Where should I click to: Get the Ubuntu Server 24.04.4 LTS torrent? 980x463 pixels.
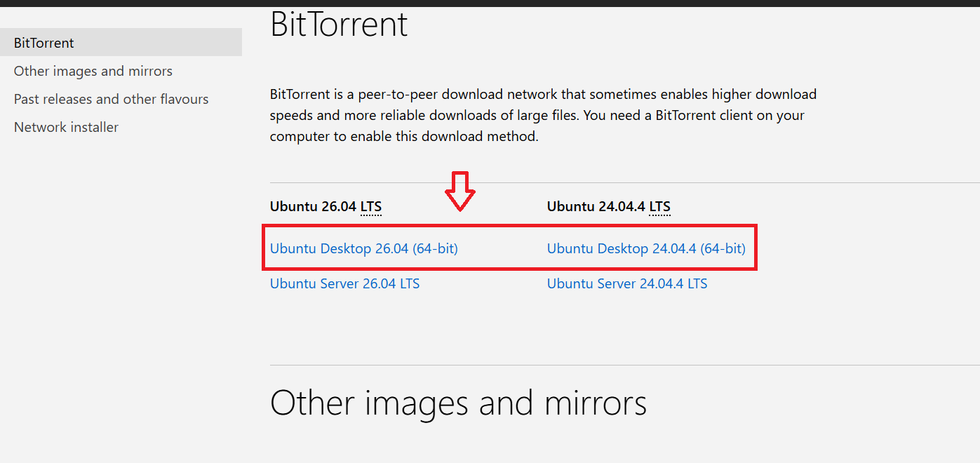[627, 283]
